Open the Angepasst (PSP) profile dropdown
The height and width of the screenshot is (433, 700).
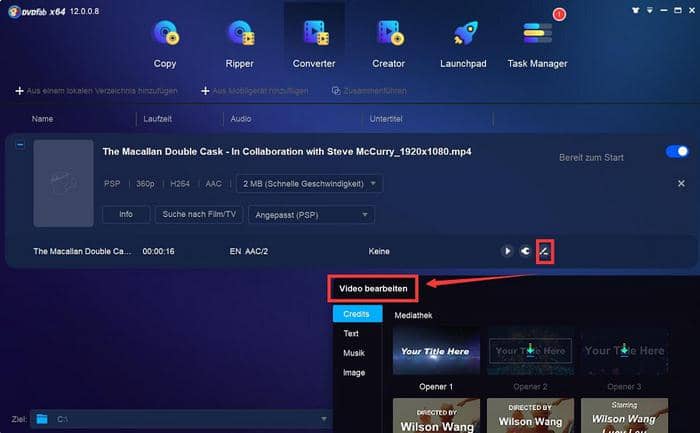311,215
